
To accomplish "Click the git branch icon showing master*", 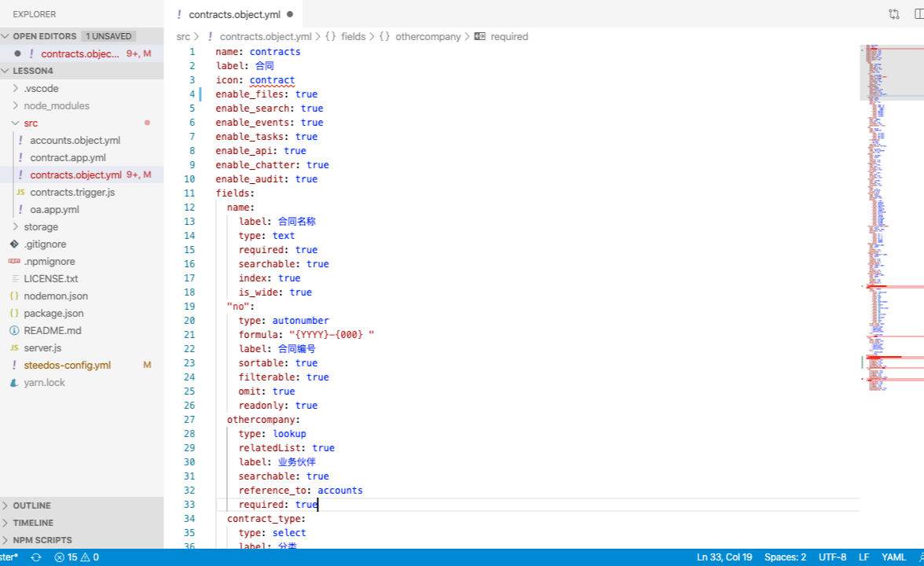I will [x=8, y=557].
